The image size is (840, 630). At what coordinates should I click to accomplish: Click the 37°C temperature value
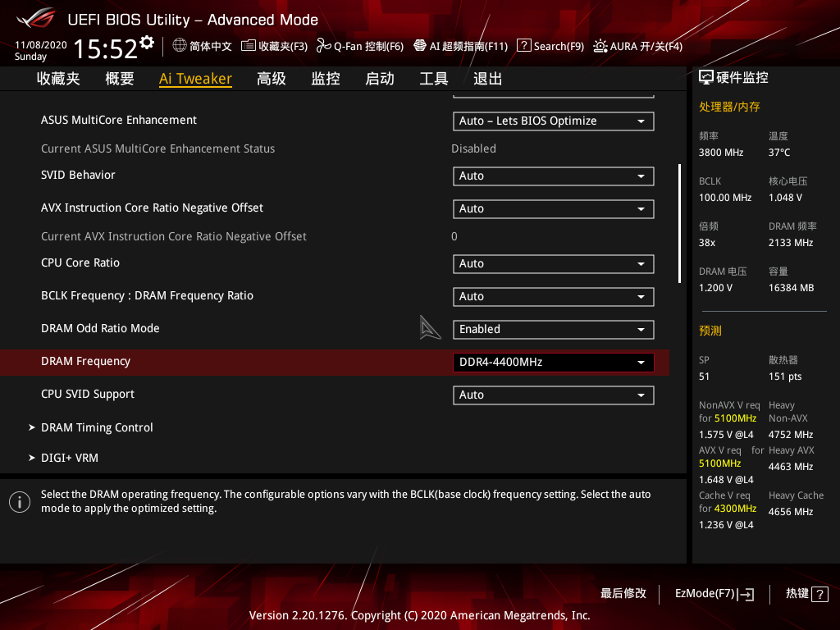pyautogui.click(x=779, y=152)
